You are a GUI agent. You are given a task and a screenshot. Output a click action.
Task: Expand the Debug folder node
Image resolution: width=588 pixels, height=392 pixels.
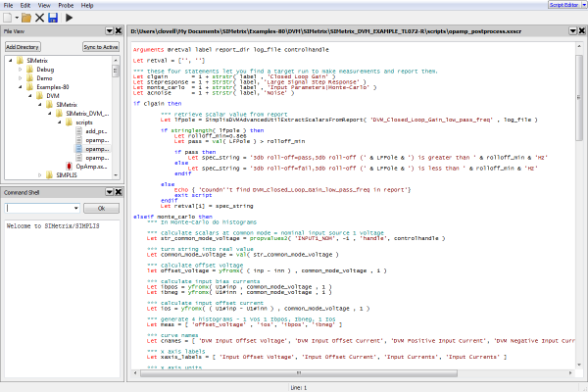pyautogui.click(x=21, y=70)
